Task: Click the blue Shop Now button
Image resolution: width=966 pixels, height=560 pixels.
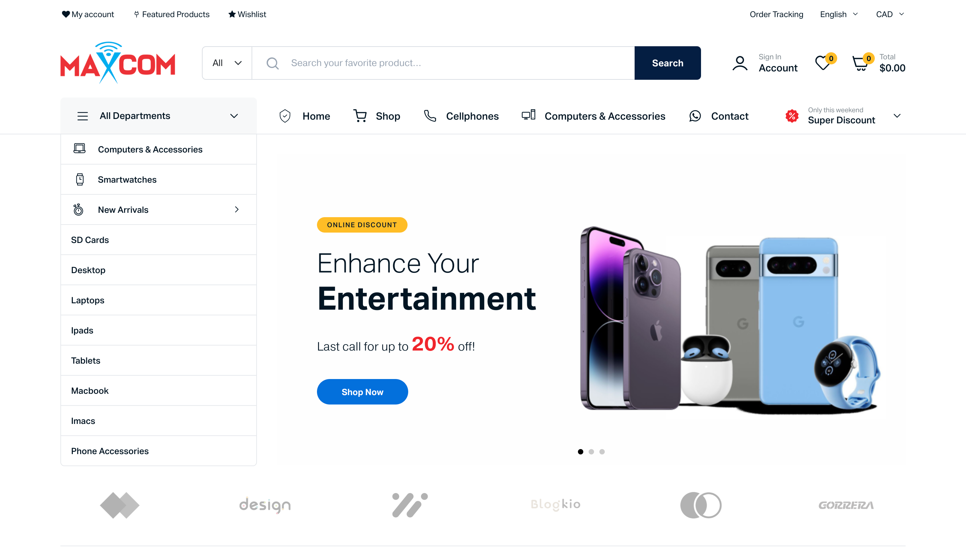Action: pos(362,392)
